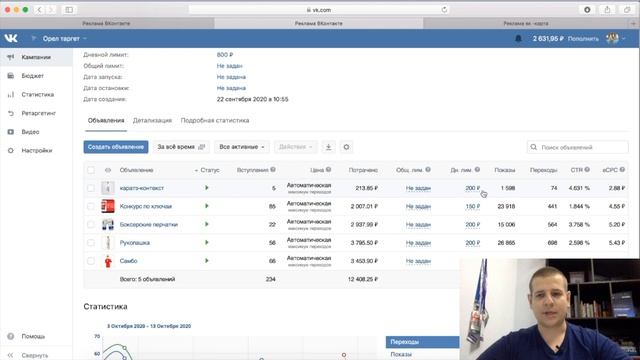Image resolution: width=640 pixels, height=360 pixels.
Task: Click the vk.com address bar
Action: point(318,10)
